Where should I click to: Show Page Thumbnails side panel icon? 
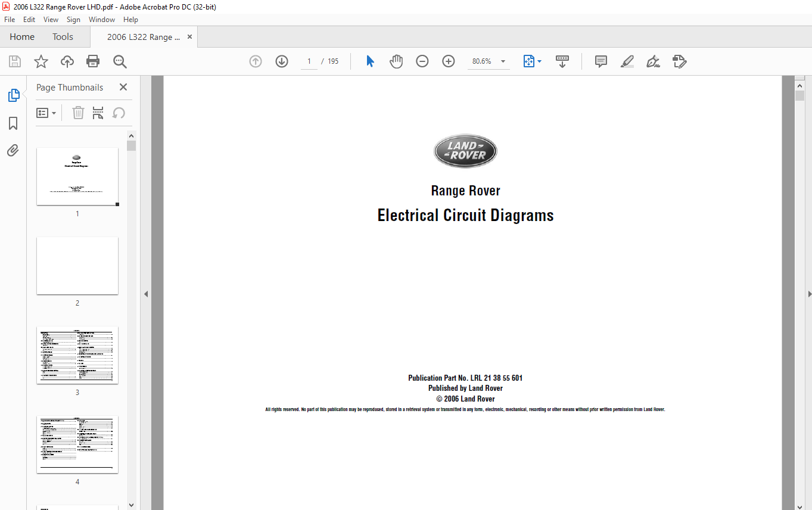[13, 95]
